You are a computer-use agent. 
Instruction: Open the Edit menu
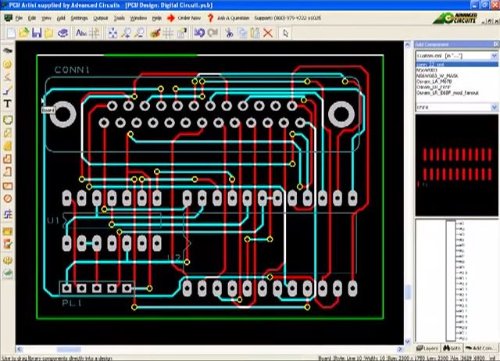(32, 18)
